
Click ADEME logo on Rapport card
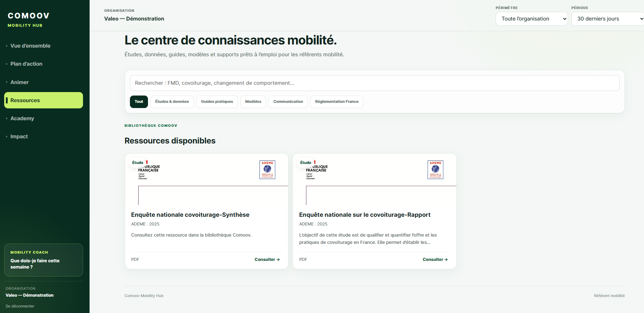tap(435, 170)
